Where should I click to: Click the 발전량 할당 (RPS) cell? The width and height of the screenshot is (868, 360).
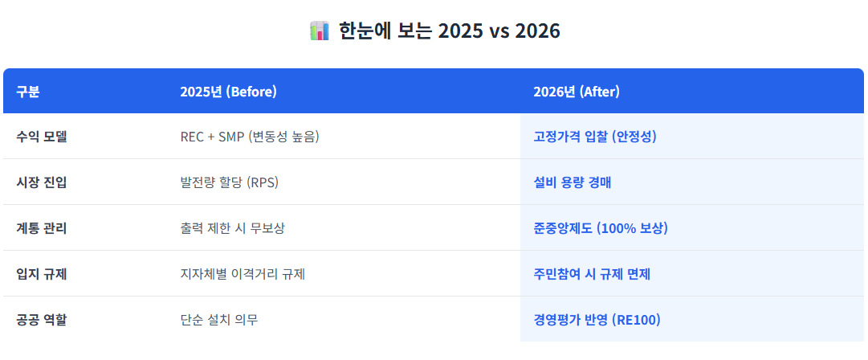[x=230, y=182]
